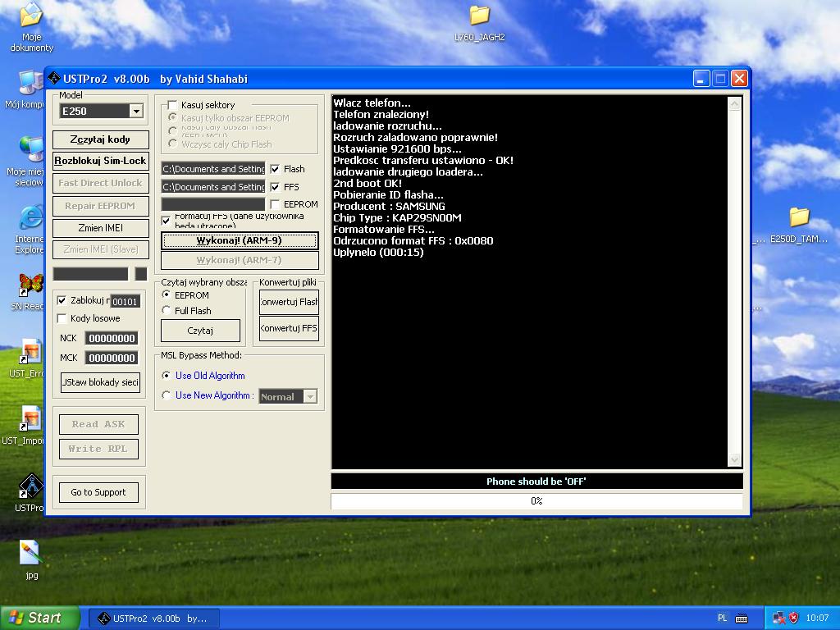Click the FFS file path field
The height and width of the screenshot is (630, 840).
point(213,187)
